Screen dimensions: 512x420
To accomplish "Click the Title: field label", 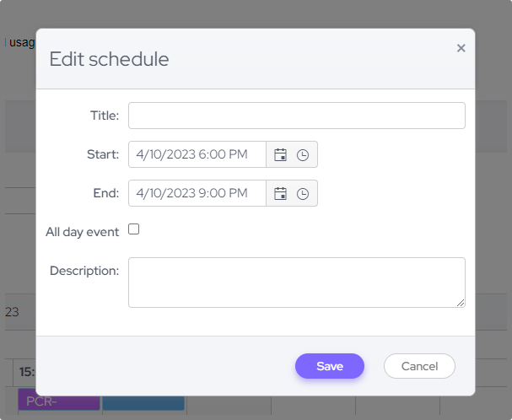I will click(105, 116).
